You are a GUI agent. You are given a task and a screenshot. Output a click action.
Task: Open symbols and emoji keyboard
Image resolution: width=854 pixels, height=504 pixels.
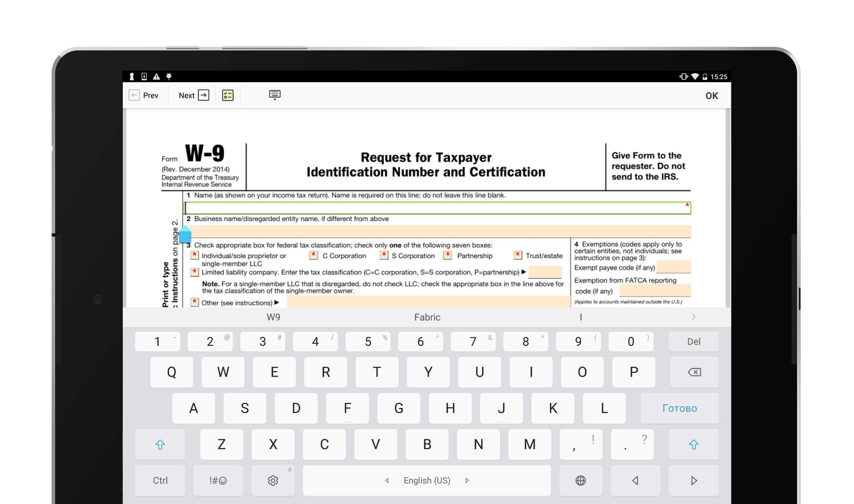[218, 481]
